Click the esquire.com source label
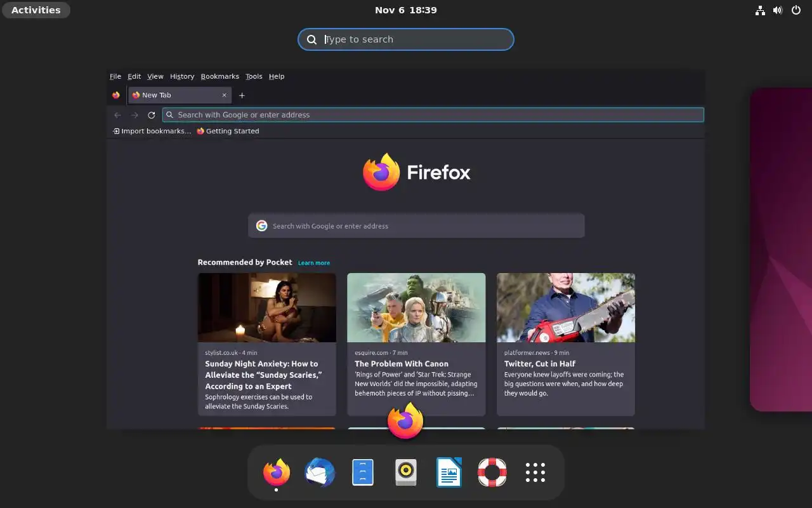 pyautogui.click(x=381, y=352)
